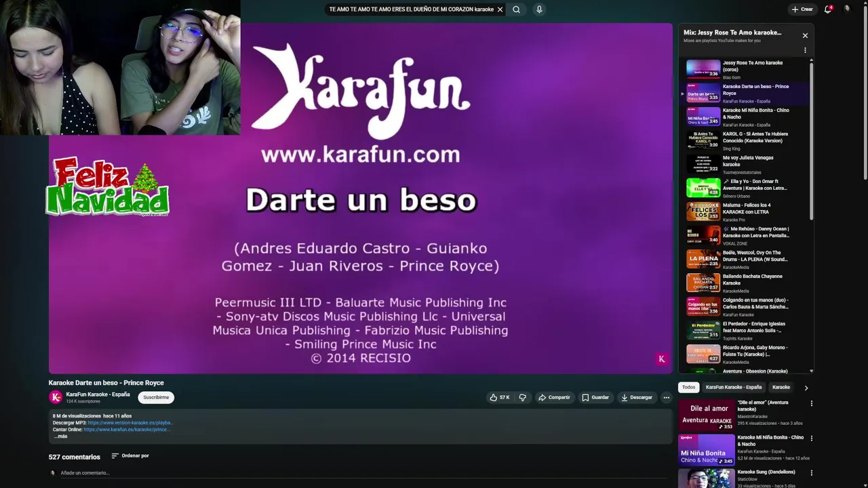Start voice search with the microphone icon
Image resolution: width=868 pixels, height=488 pixels.
point(539,9)
